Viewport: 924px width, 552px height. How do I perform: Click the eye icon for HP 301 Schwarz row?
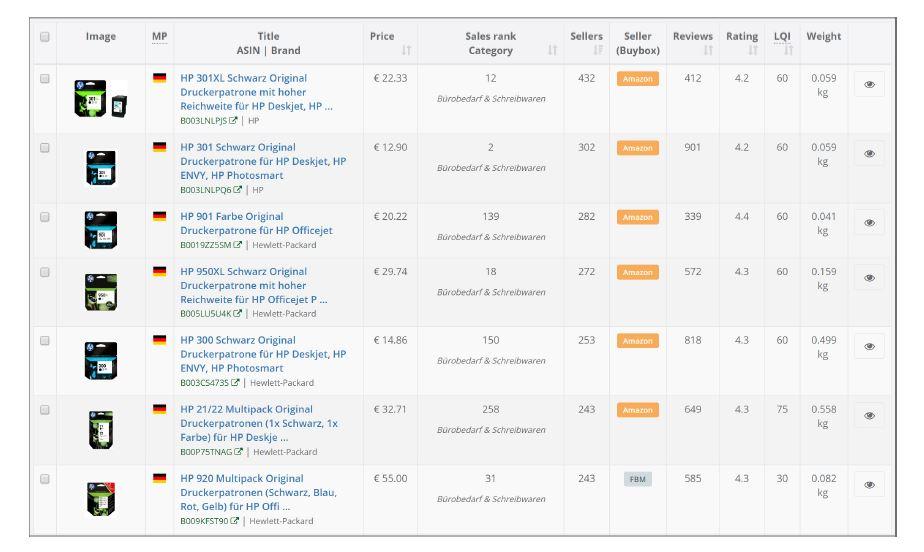[x=869, y=154]
